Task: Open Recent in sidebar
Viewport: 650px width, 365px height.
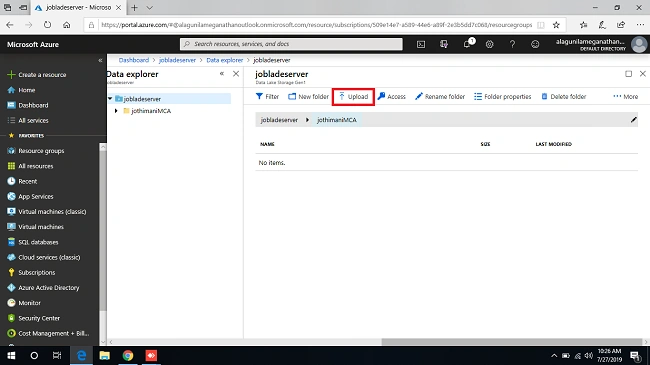Action: (22, 181)
